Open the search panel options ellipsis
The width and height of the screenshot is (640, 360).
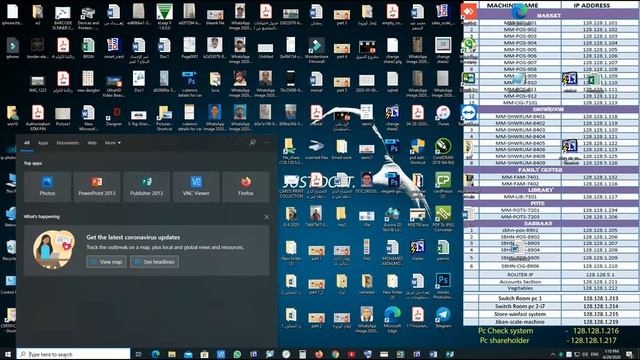[267, 142]
